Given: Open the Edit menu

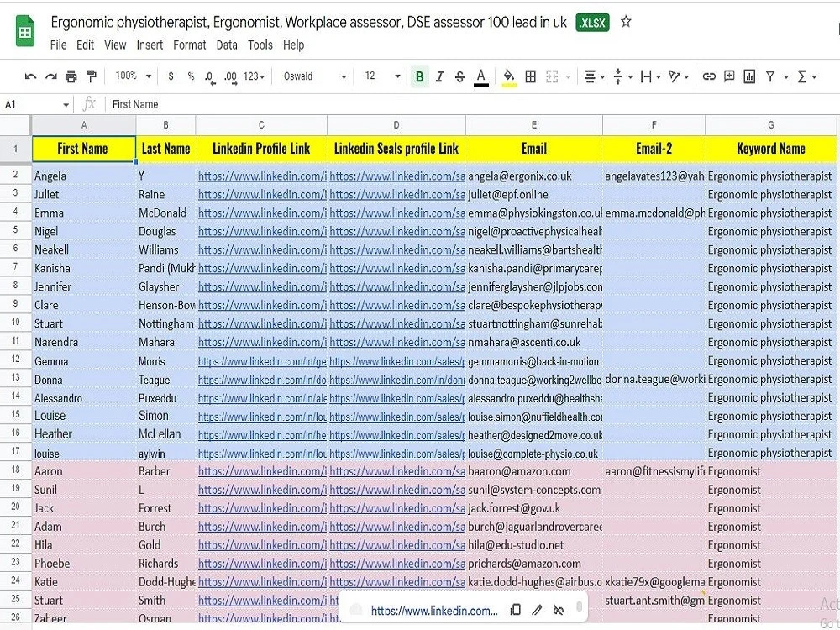Looking at the screenshot, I should pyautogui.click(x=85, y=45).
